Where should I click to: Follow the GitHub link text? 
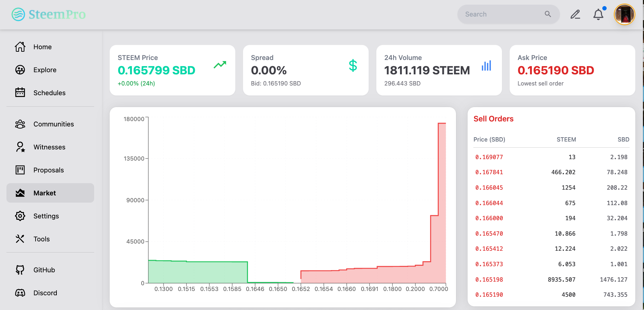pyautogui.click(x=44, y=270)
